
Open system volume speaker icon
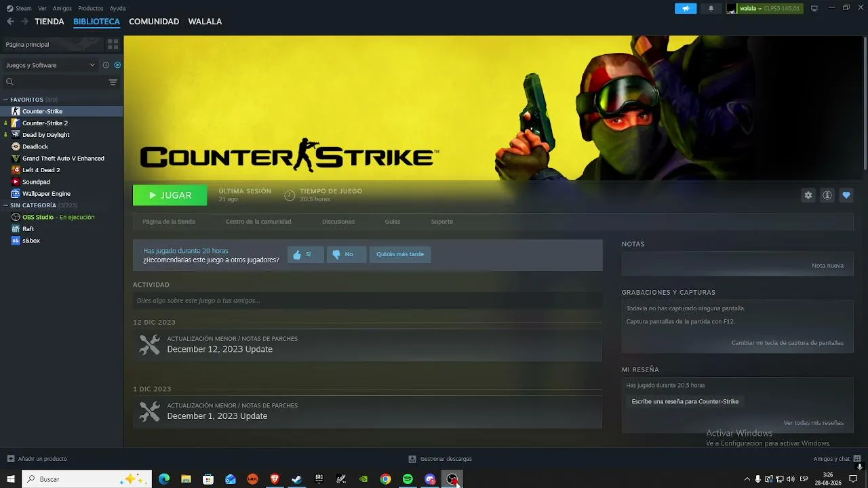click(x=790, y=479)
